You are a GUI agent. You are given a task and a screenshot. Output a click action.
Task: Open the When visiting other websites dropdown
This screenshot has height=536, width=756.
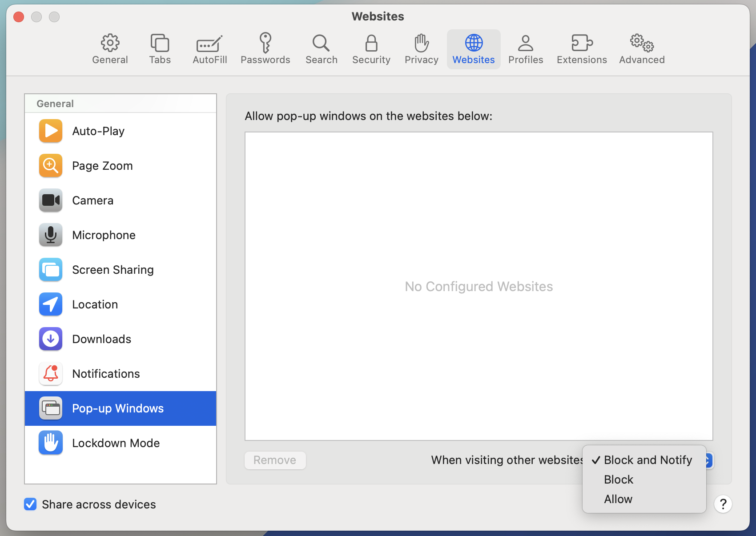[x=707, y=460]
